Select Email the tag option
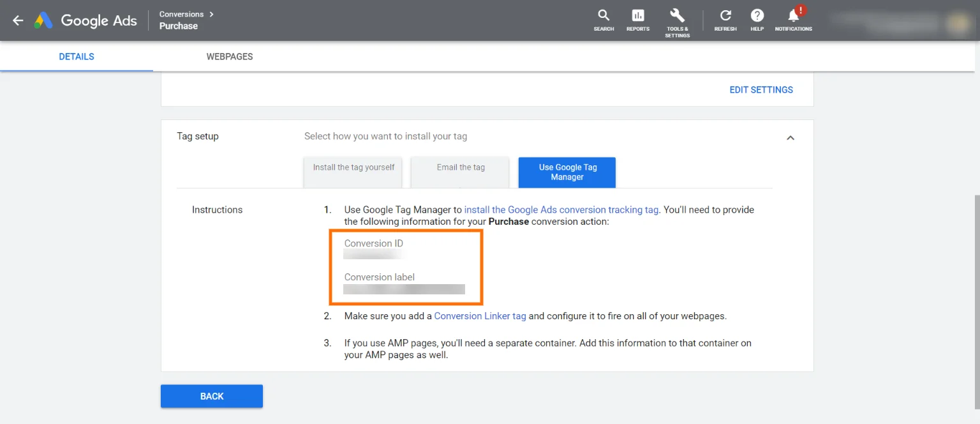The height and width of the screenshot is (424, 980). click(461, 172)
